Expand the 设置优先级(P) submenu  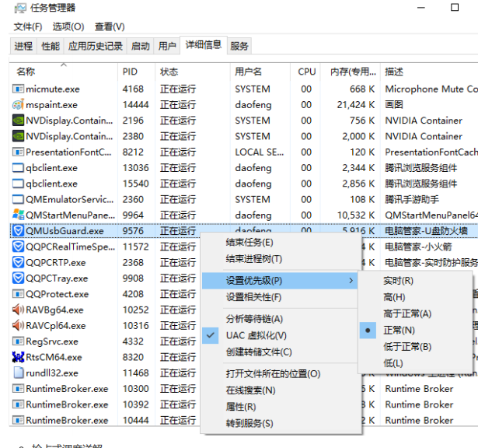[280, 281]
